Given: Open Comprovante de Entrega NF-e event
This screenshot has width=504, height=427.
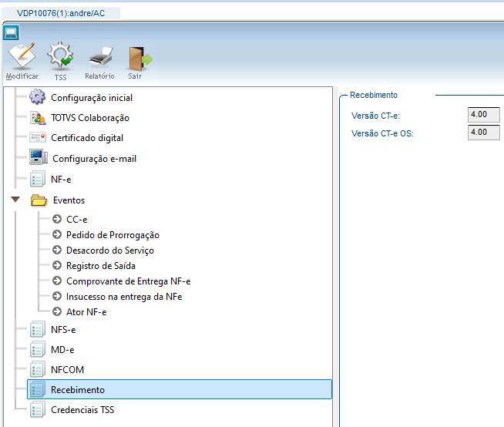Looking at the screenshot, I should [128, 281].
